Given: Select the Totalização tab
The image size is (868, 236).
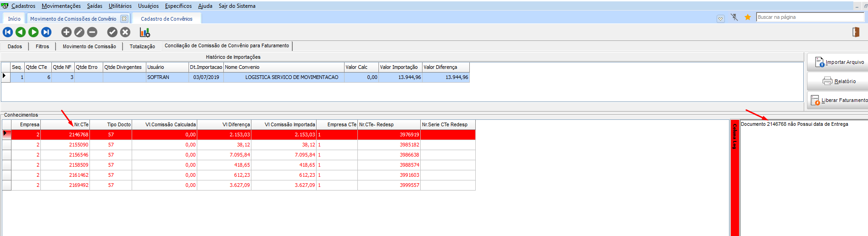Looking at the screenshot, I should pyautogui.click(x=142, y=46).
